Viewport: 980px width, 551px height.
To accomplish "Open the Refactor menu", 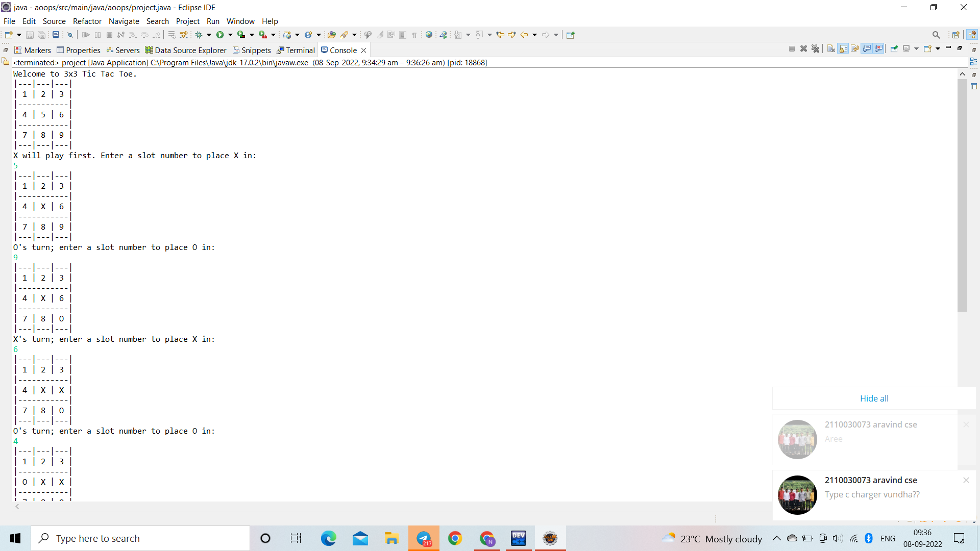I will coord(87,21).
